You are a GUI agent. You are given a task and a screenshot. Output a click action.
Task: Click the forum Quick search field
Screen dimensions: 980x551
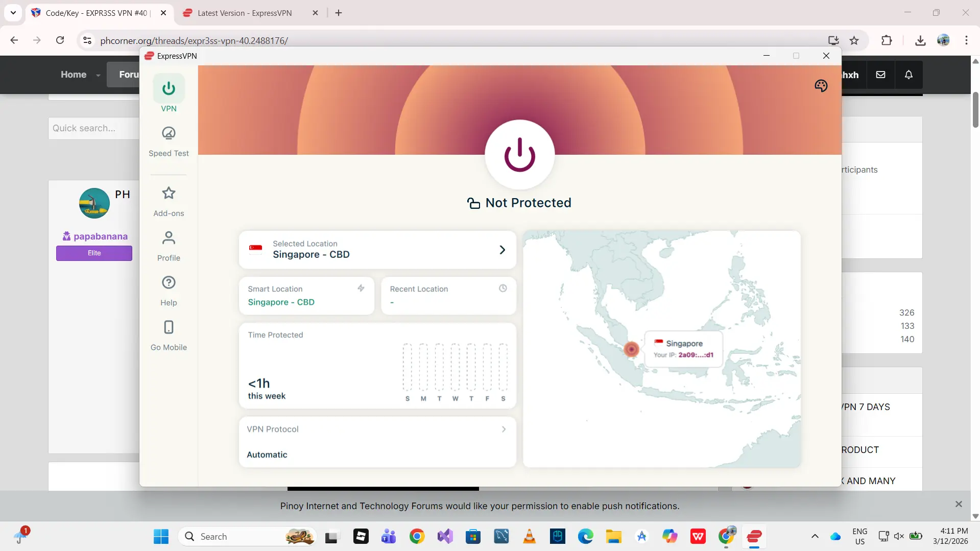click(x=94, y=128)
